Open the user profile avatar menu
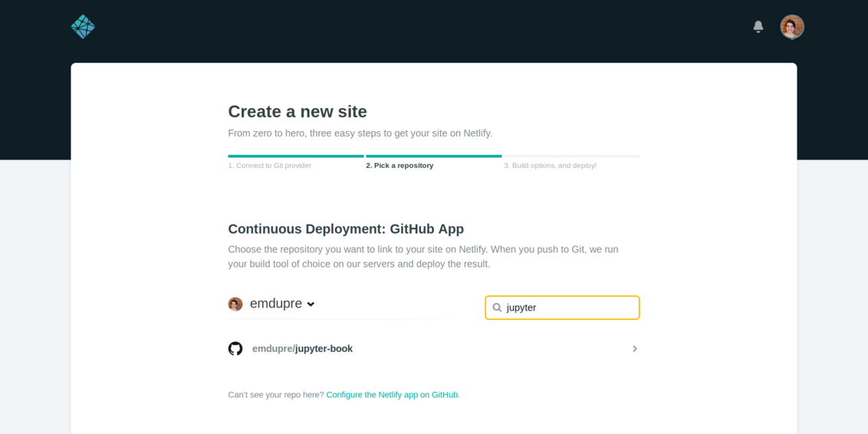 tap(791, 27)
